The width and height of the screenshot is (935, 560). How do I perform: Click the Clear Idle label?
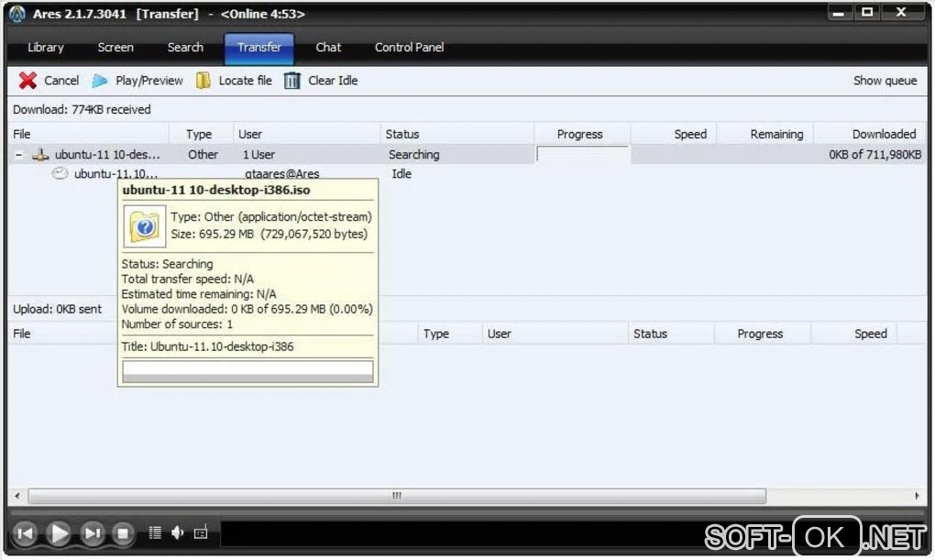pyautogui.click(x=333, y=81)
